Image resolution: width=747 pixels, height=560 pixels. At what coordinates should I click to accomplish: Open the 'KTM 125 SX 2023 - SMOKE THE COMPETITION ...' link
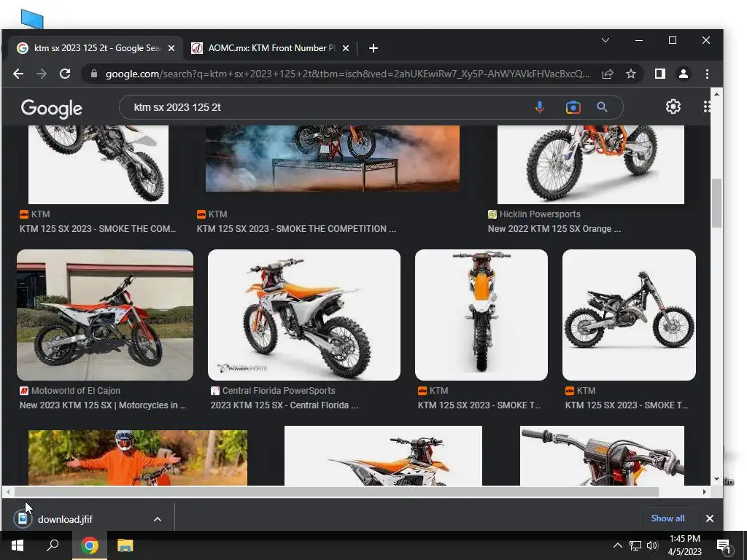(296, 228)
